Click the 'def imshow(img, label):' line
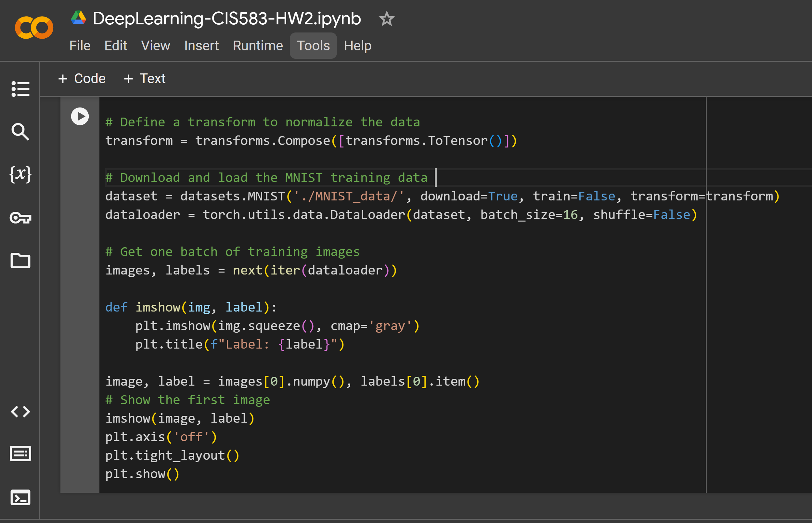 coord(191,307)
